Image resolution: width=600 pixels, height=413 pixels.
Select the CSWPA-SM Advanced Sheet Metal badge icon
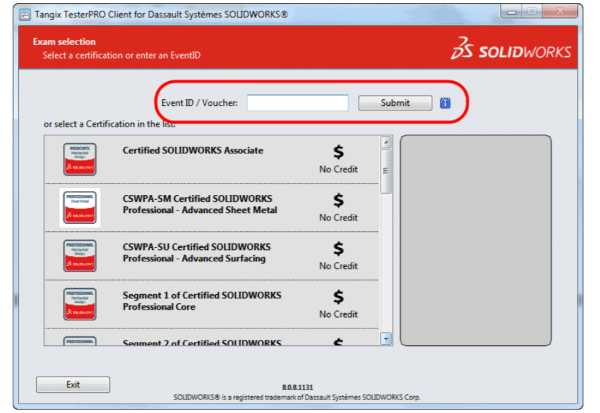[80, 207]
